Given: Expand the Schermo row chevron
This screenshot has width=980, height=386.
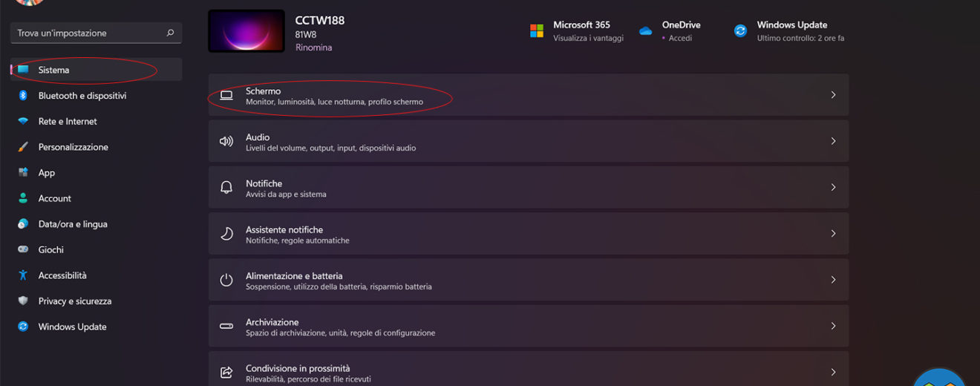Looking at the screenshot, I should click(833, 95).
